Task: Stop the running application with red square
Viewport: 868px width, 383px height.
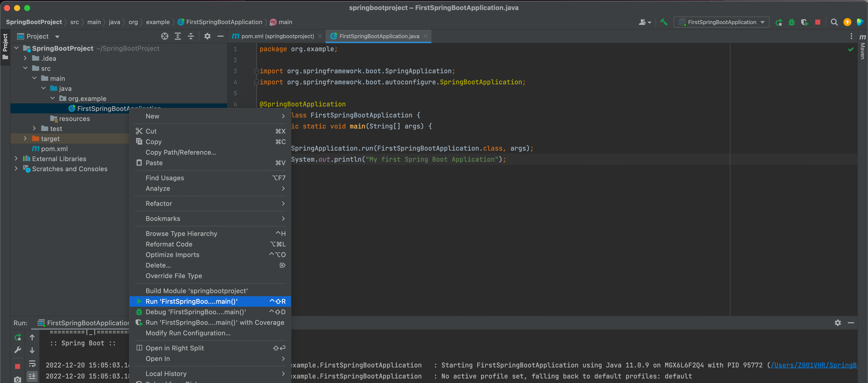Action: (818, 22)
